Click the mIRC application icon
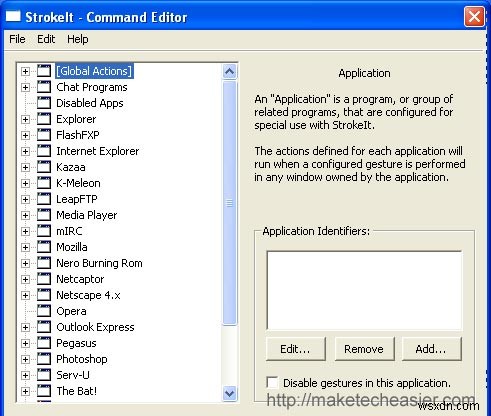The image size is (491, 416). pyautogui.click(x=44, y=231)
